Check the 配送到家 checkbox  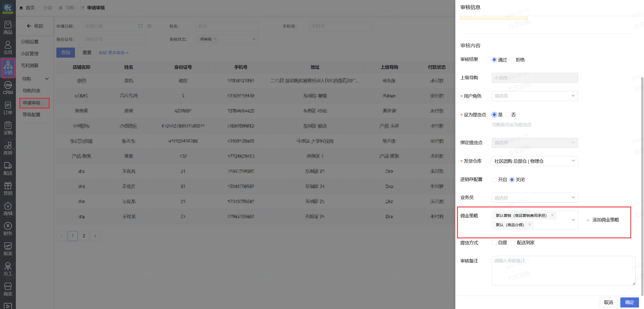coord(513,243)
